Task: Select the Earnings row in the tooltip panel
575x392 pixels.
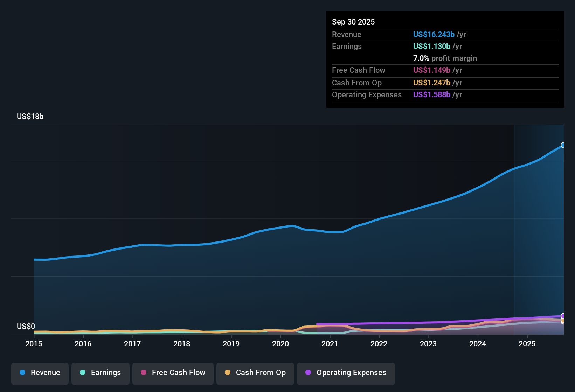Action: (x=347, y=46)
